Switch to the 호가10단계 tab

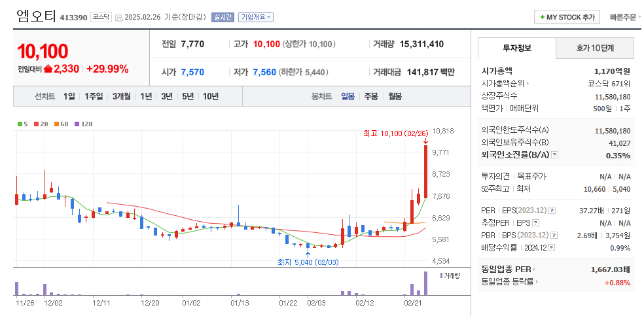(595, 48)
